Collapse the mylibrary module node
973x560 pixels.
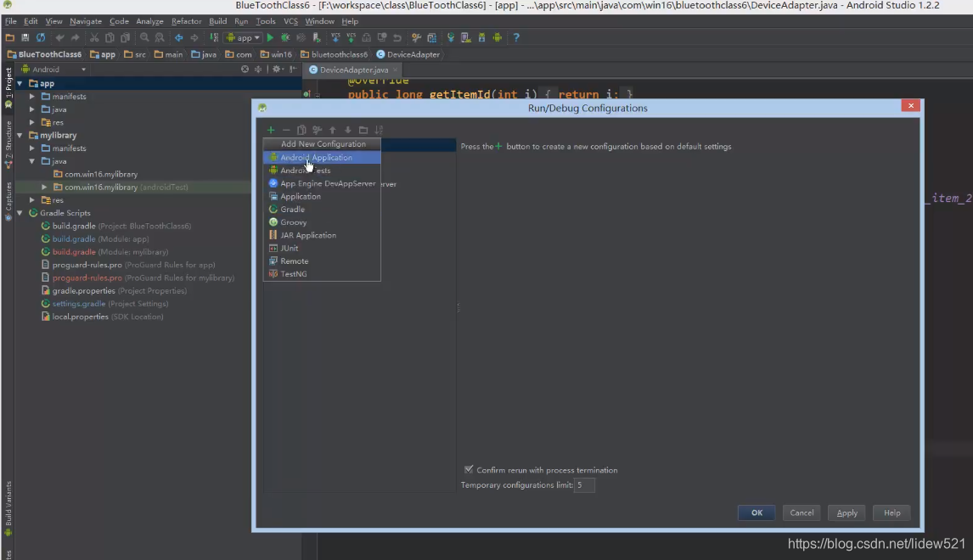(20, 135)
